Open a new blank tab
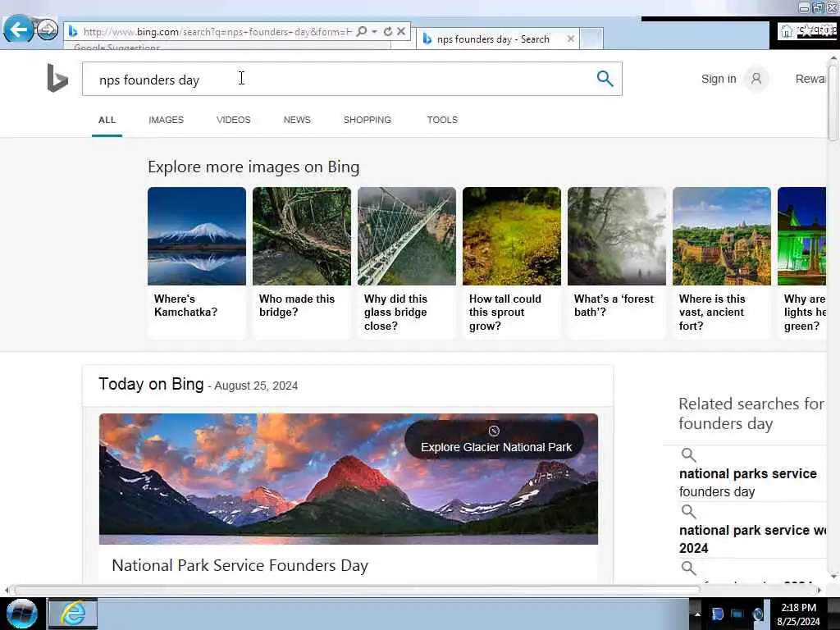This screenshot has width=840, height=630. tap(591, 39)
